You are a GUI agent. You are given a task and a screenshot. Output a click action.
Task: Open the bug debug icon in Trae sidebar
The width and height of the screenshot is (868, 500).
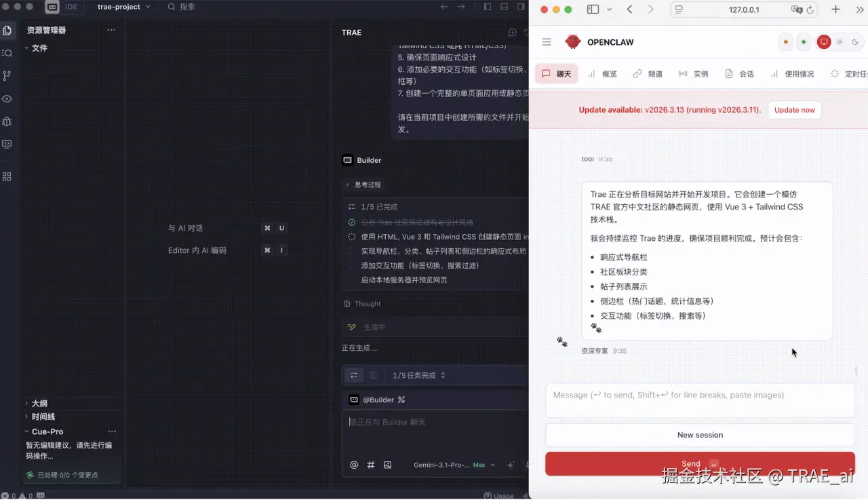coord(7,121)
